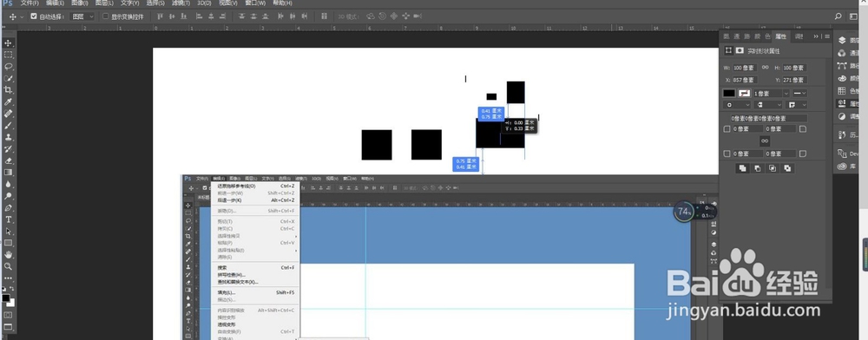Click the X position field showing 857

click(746, 80)
